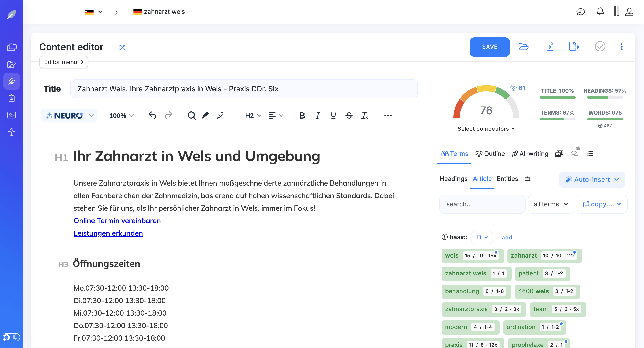The image size is (644, 348).
Task: Click the expand fullscreen editor icon
Action: coord(122,47)
